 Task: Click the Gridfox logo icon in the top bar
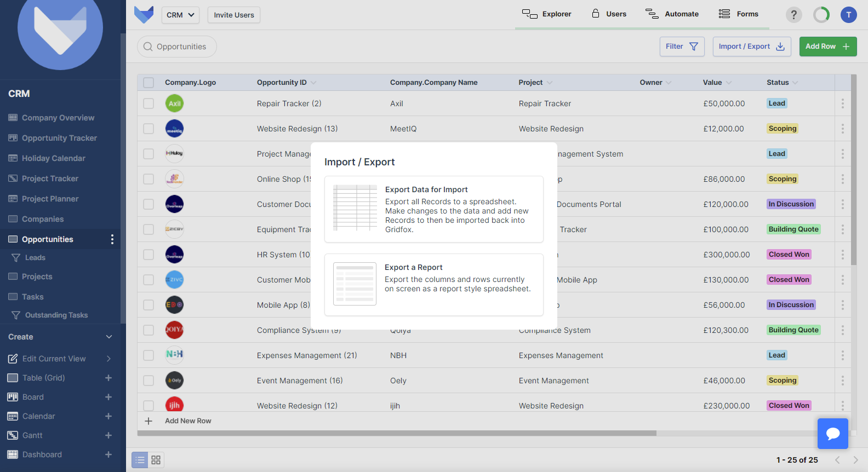tap(144, 15)
